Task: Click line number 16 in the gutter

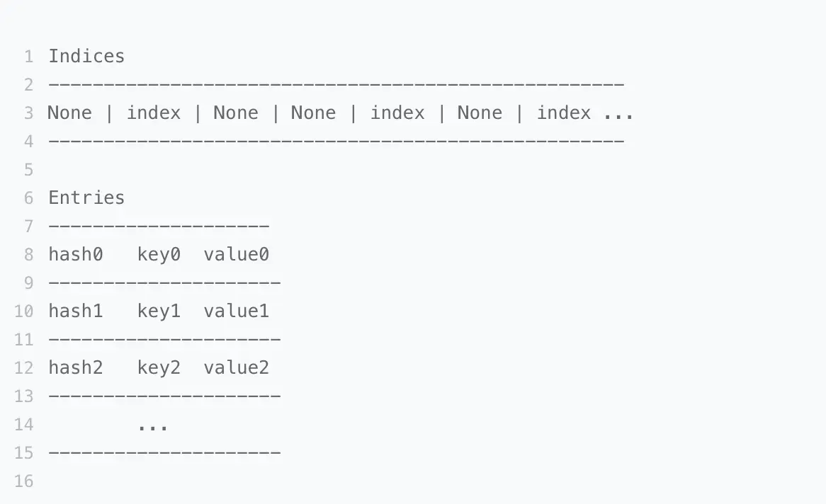Action: tap(23, 481)
